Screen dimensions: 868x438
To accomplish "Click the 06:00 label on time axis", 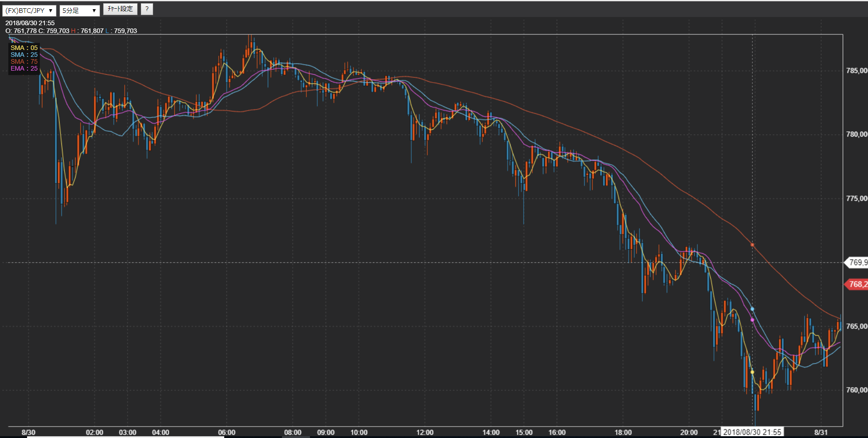I will pos(227,432).
